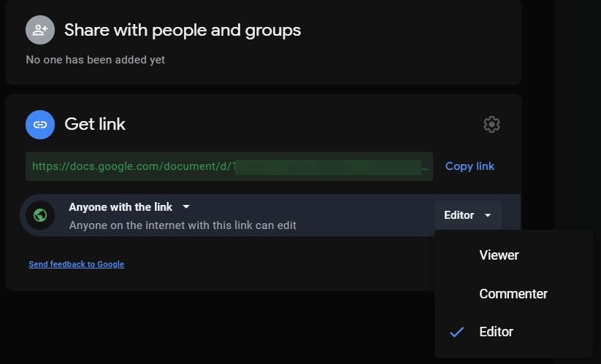
Task: Expand the Anyone with the link arrow
Action: point(186,207)
